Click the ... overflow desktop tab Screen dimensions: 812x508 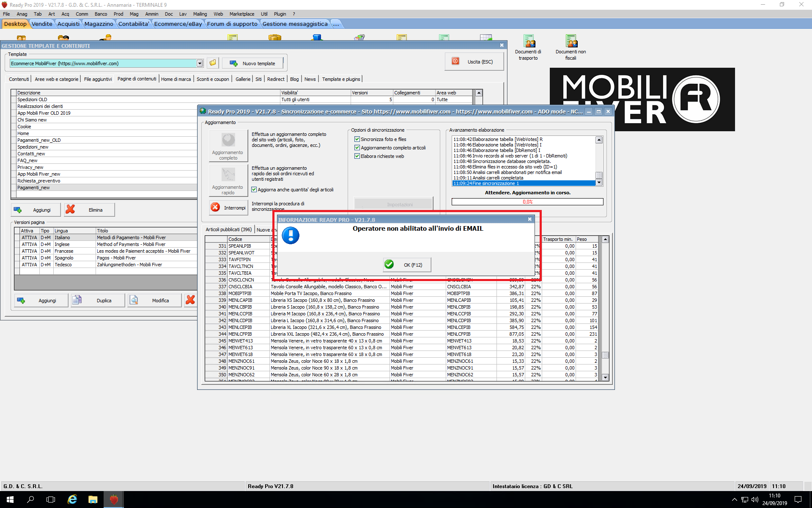336,24
